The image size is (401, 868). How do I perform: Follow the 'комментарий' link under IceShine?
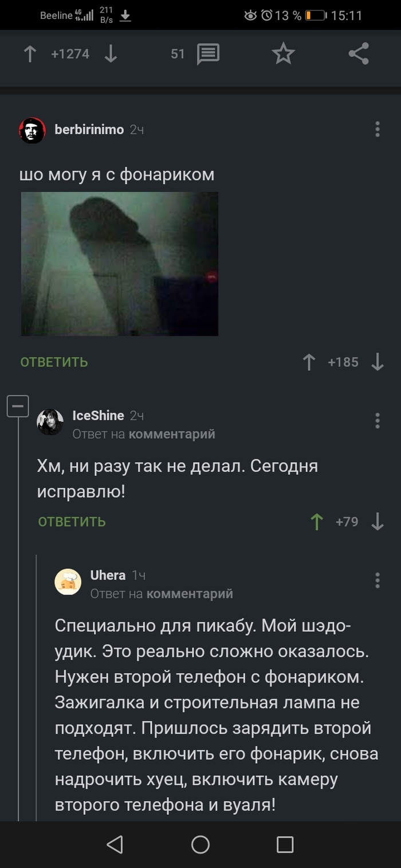tap(172, 434)
